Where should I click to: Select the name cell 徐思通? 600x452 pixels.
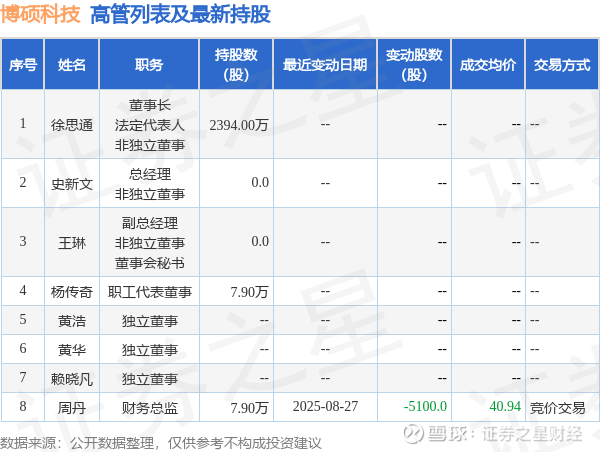pos(72,125)
